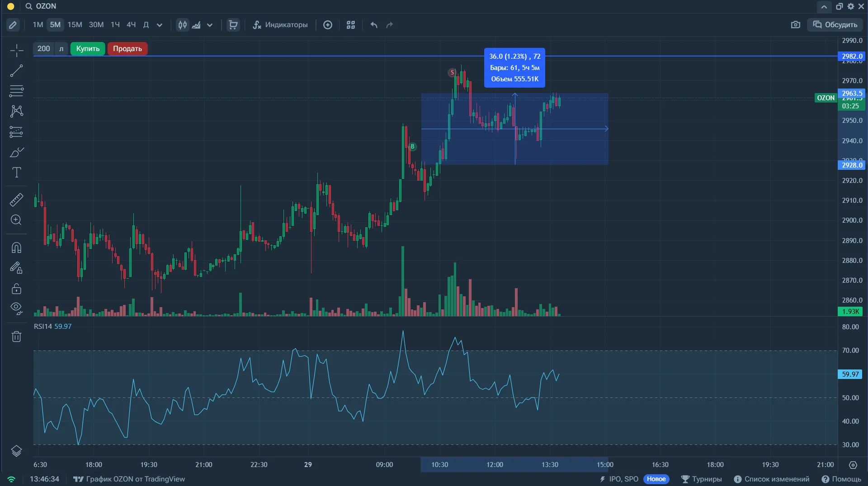Expand the chart style dropdown arrow
Screen dimensions: 868x486
210,25
